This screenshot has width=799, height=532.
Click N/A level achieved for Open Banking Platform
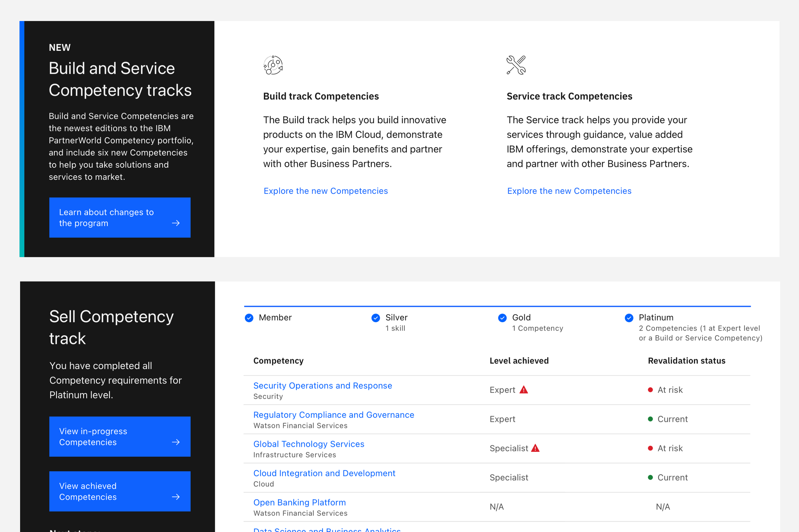point(496,506)
